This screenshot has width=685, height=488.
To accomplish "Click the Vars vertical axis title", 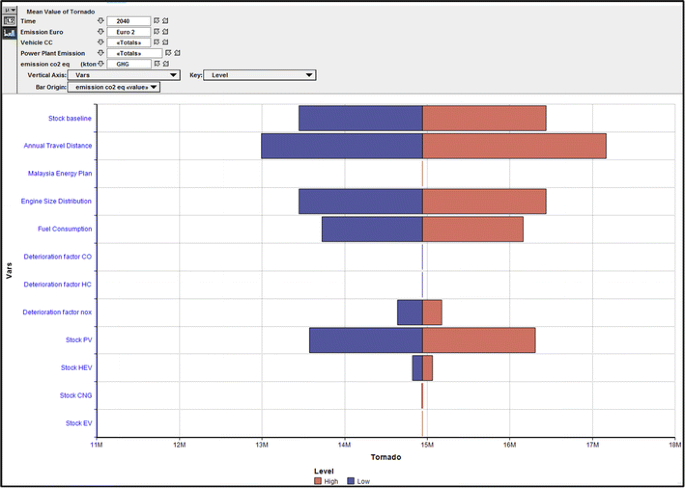I will pos(10,271).
